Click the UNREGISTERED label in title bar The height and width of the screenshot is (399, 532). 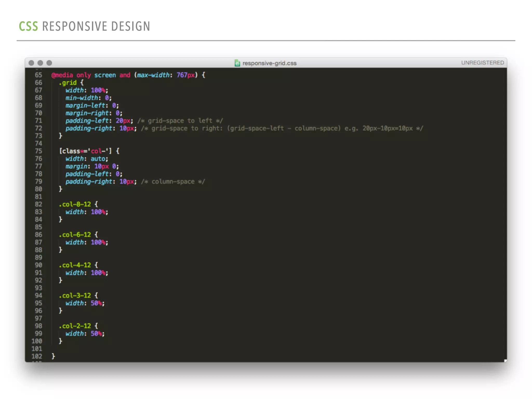coord(482,63)
